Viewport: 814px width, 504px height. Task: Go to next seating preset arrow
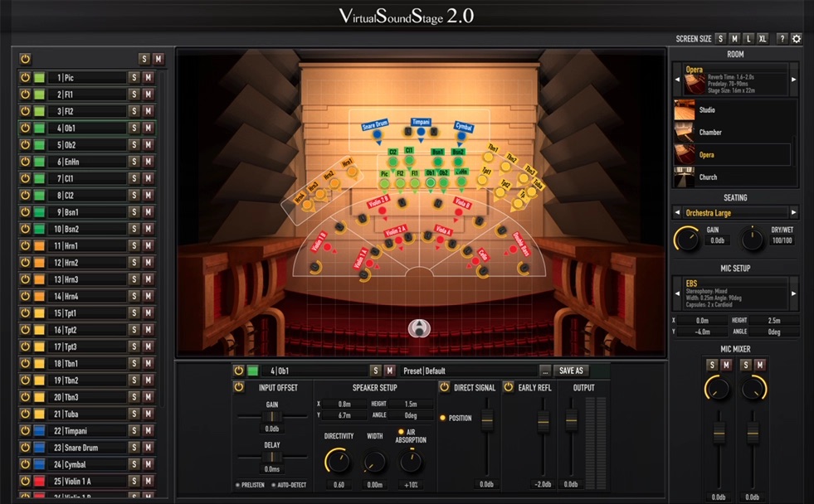793,213
